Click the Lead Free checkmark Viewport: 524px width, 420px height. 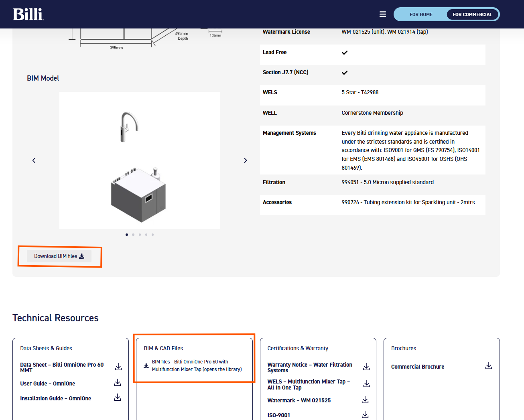(x=345, y=53)
